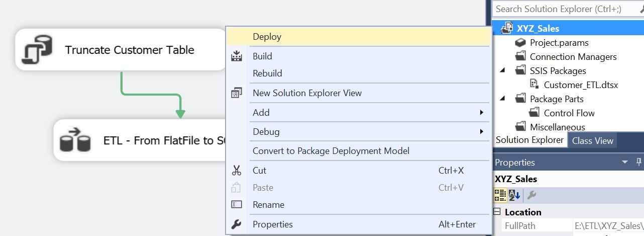Click the scissors Cut icon
Viewport: 644px width, 236px height.
pos(236,171)
